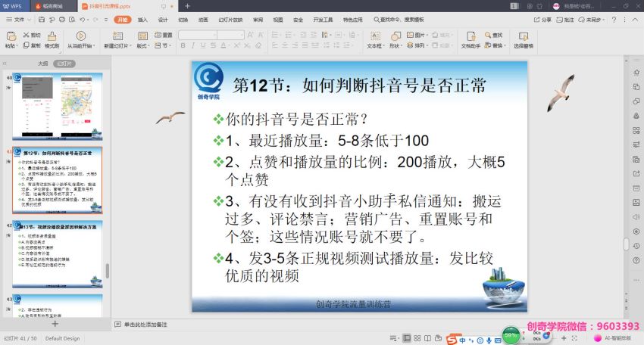Click the Document Assistant icon

(x=471, y=36)
